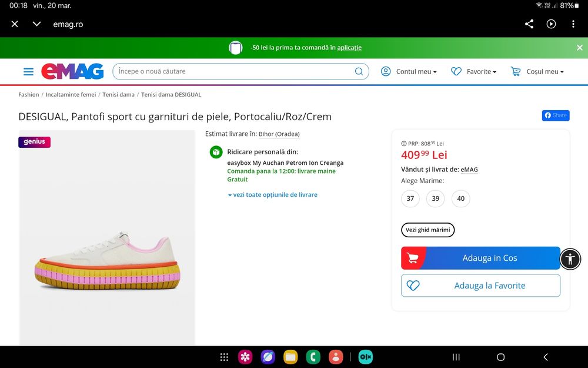Tap the user account avatar icon
The image size is (588, 368).
click(x=386, y=71)
